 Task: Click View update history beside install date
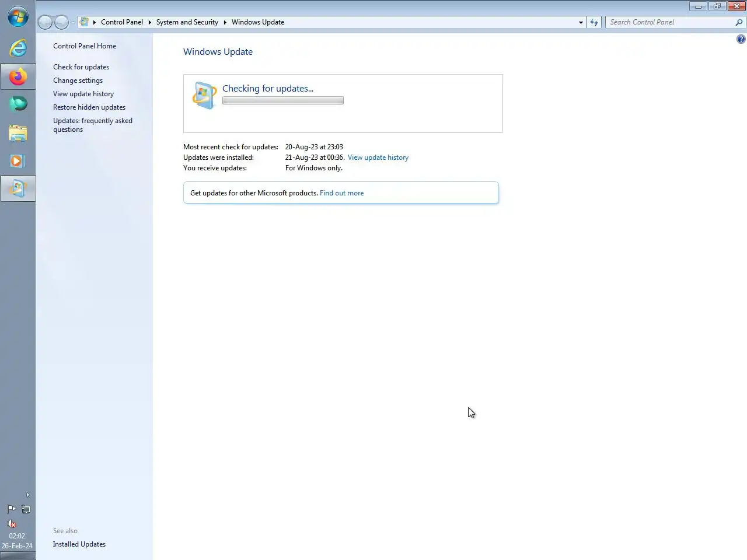point(378,157)
